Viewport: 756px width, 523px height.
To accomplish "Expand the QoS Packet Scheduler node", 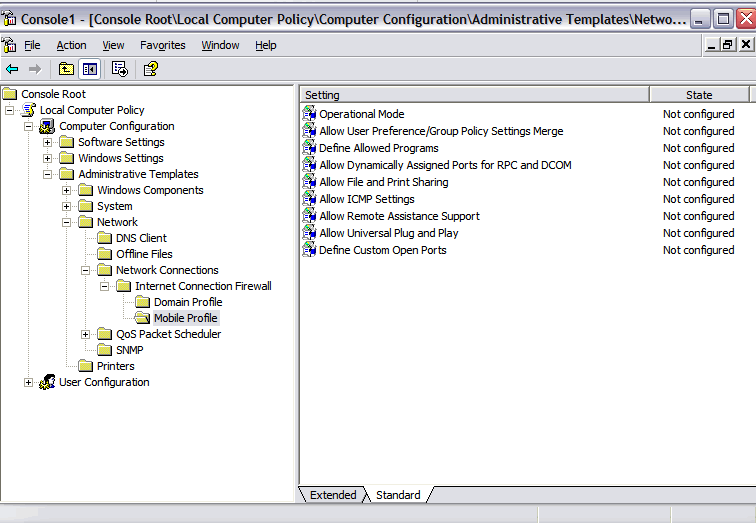I will (x=85, y=334).
